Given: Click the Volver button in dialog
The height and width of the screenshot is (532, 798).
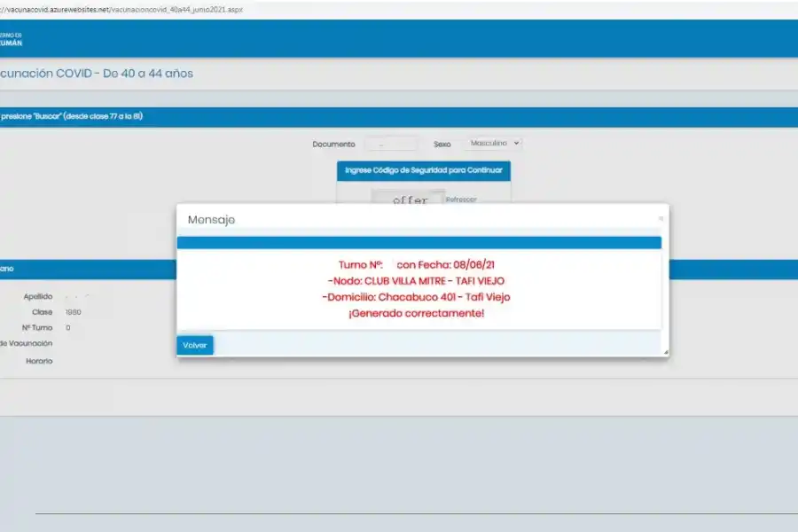Looking at the screenshot, I should 194,345.
